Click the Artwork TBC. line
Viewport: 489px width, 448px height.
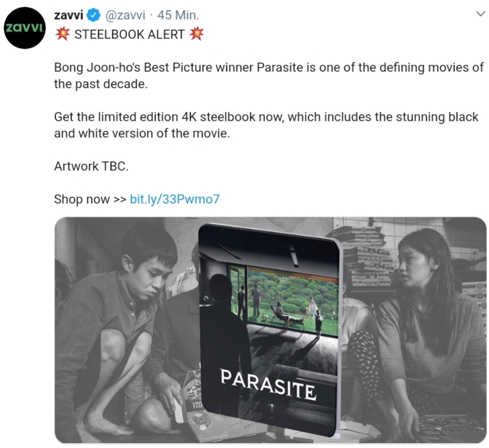[x=91, y=166]
